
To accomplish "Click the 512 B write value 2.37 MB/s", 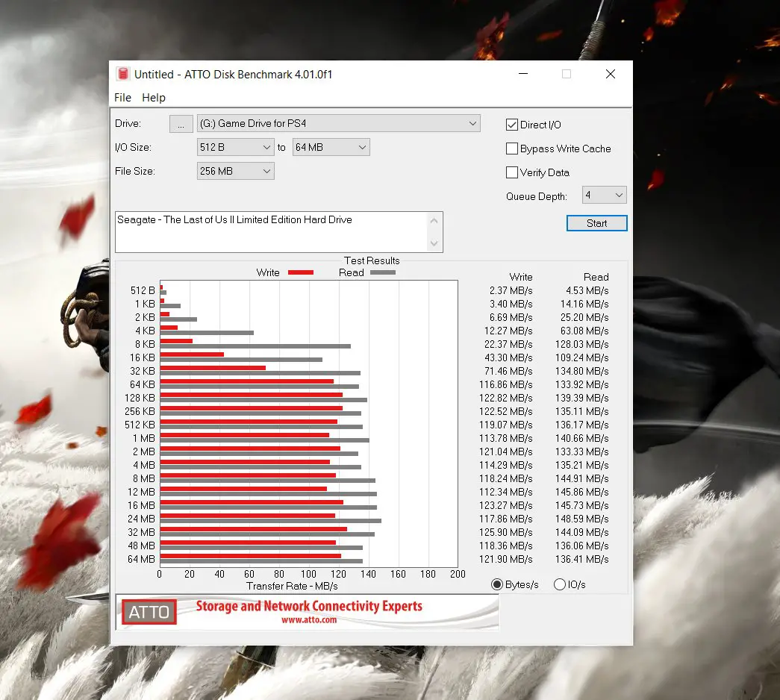I will tap(511, 290).
